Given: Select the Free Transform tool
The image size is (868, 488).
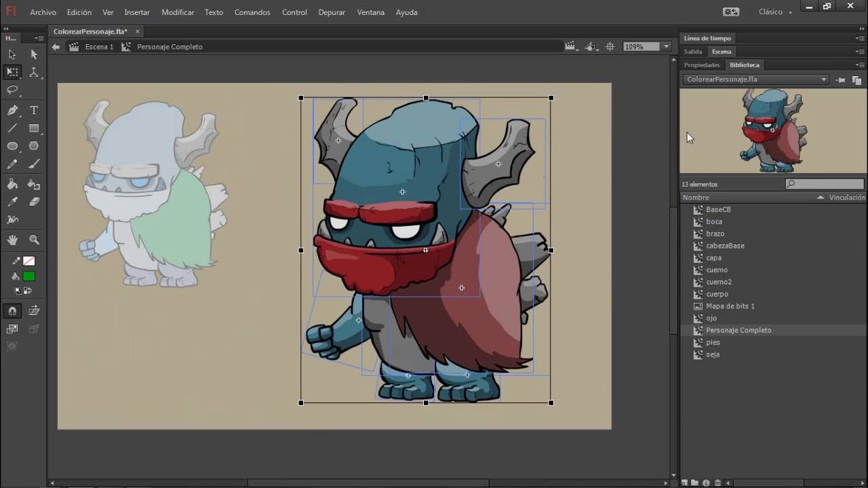Looking at the screenshot, I should tap(12, 72).
